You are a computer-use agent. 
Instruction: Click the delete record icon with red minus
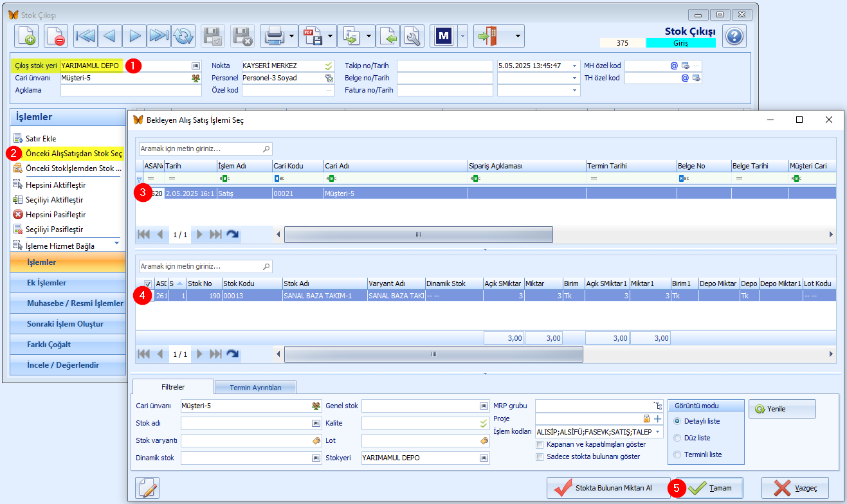(x=56, y=37)
